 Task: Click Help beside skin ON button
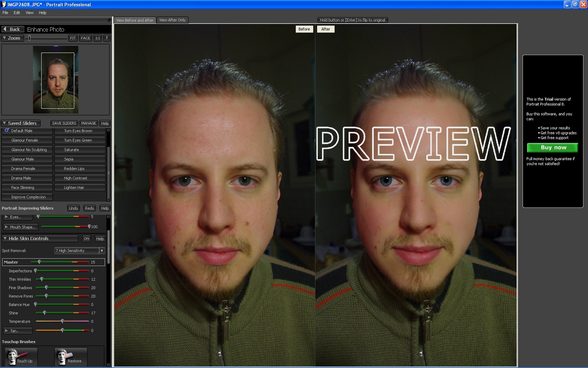coord(100,238)
